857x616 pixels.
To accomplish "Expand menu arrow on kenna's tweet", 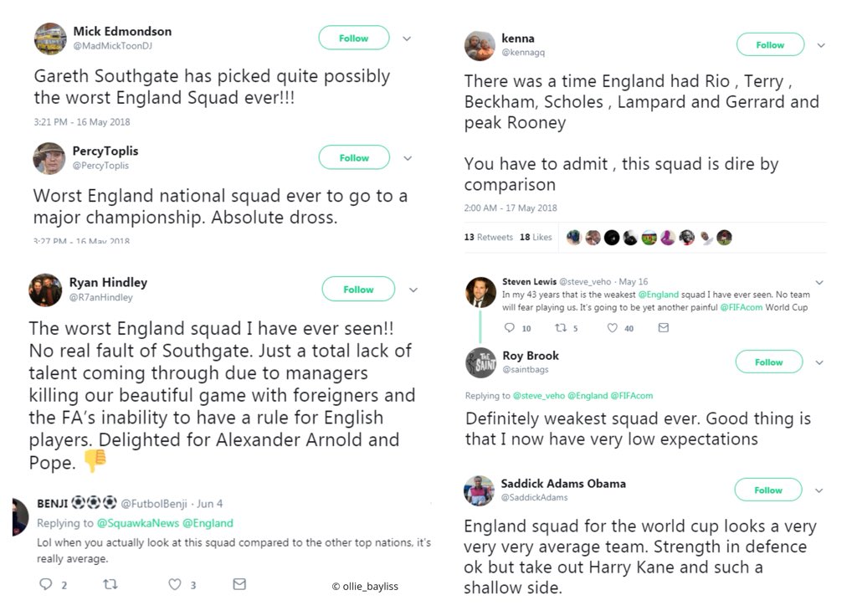I will pyautogui.click(x=821, y=45).
